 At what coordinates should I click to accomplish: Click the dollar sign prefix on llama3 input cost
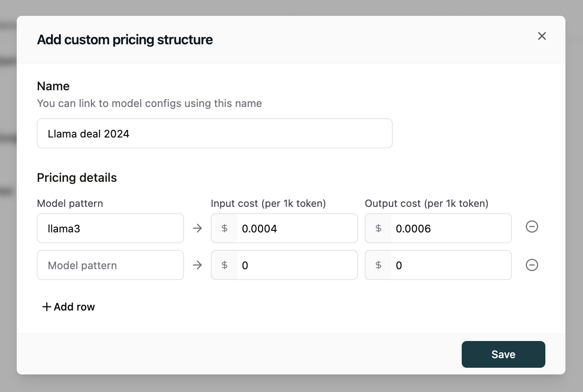225,228
